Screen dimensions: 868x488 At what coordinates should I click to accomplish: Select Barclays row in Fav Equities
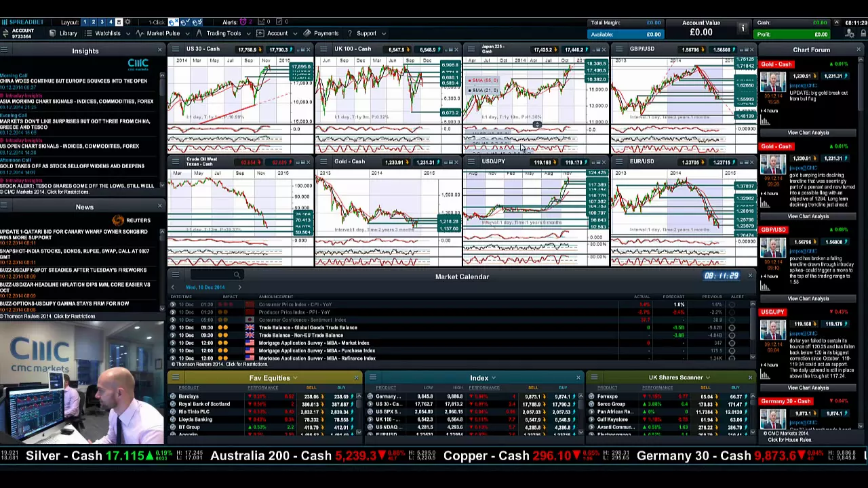tap(264, 396)
